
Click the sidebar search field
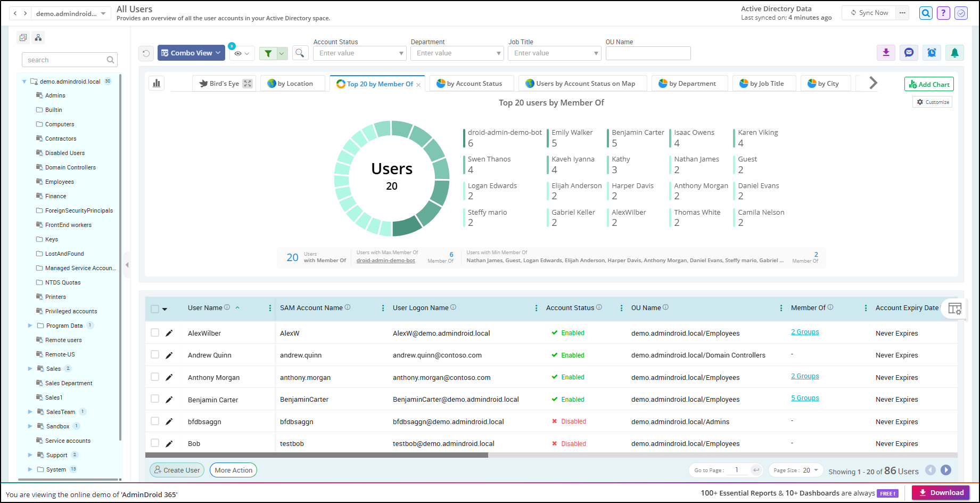pos(69,60)
